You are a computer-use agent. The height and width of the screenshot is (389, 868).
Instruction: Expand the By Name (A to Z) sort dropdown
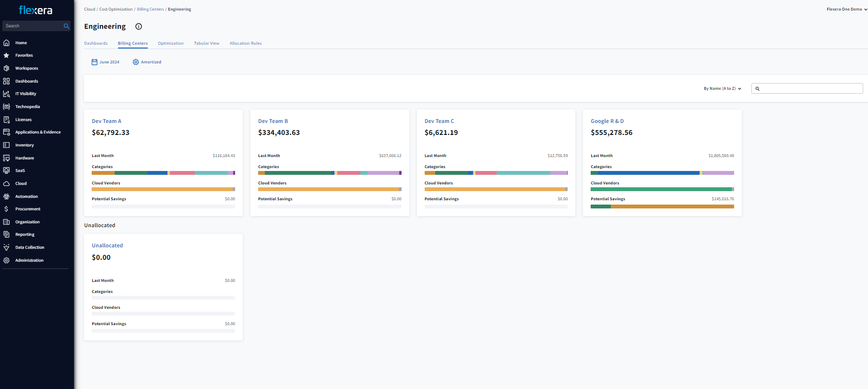click(x=722, y=88)
